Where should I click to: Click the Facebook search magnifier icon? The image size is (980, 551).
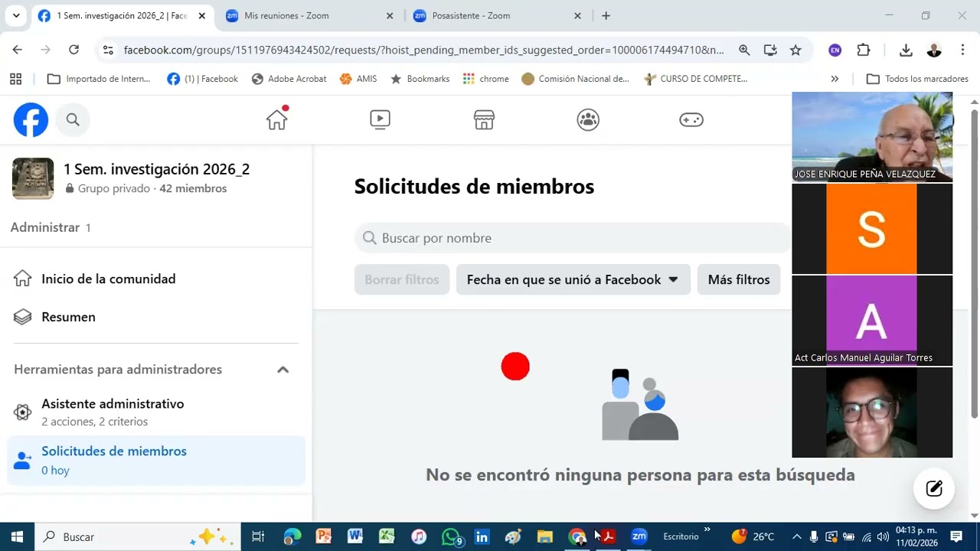tap(73, 119)
